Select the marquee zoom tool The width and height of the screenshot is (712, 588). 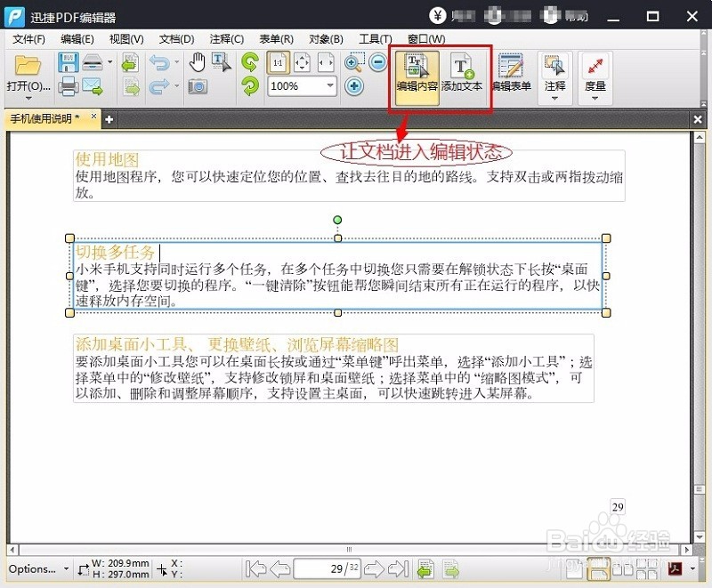tap(354, 62)
